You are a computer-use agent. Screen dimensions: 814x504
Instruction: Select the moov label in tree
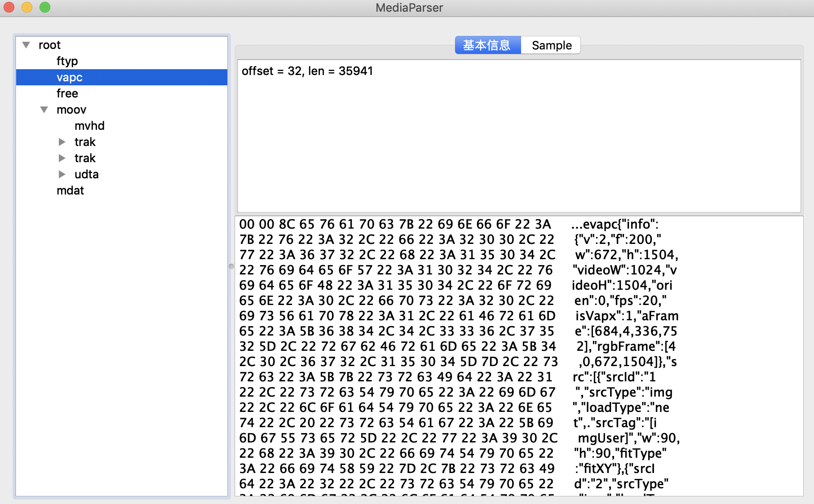pos(71,110)
